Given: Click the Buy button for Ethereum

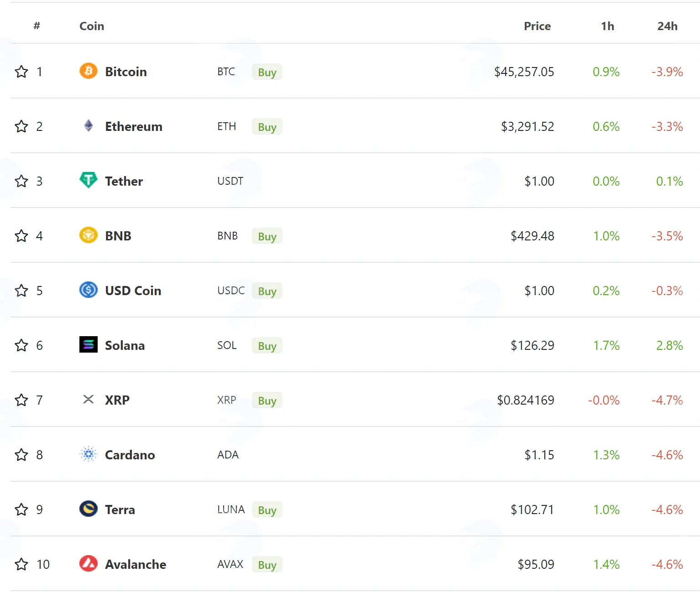Looking at the screenshot, I should click(x=267, y=126).
